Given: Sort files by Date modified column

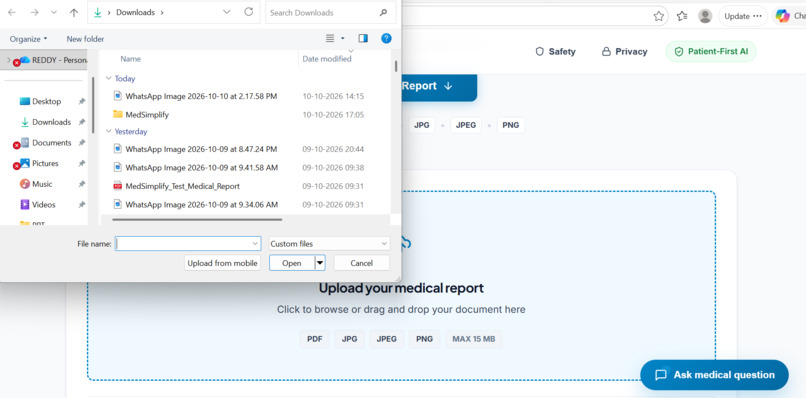Looking at the screenshot, I should [x=327, y=59].
